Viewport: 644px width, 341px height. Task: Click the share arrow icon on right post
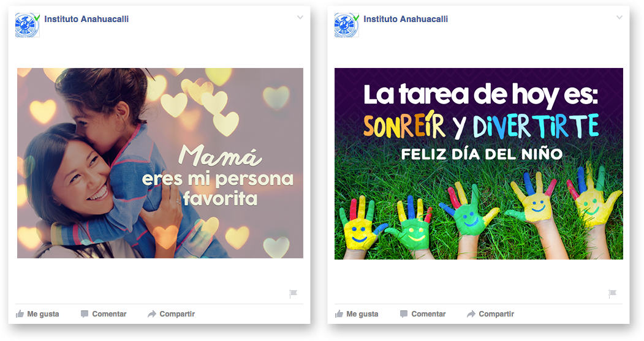click(471, 314)
